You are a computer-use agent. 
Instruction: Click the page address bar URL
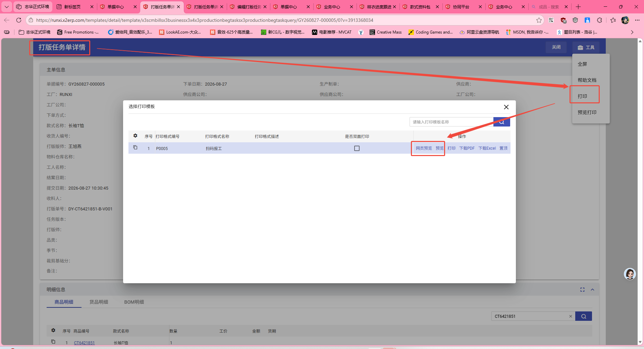tap(205, 20)
